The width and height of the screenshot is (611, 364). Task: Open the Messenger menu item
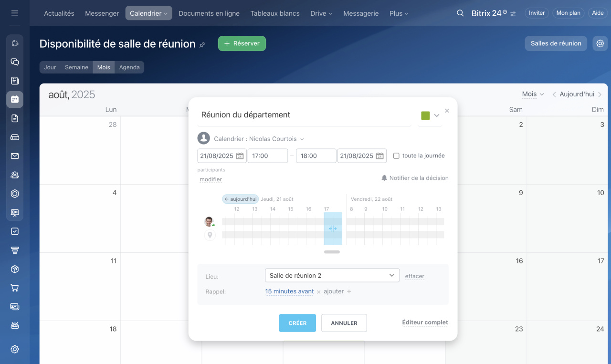coord(102,13)
